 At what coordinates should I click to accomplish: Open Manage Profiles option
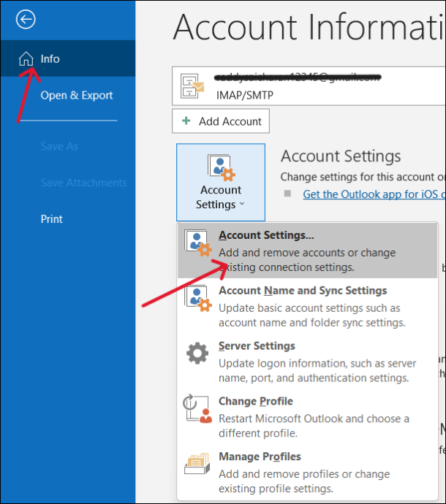307,472
